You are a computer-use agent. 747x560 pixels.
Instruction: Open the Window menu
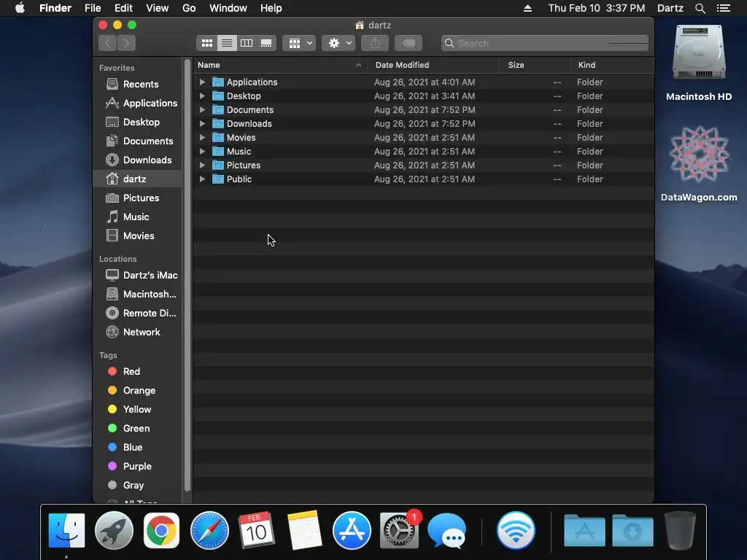pyautogui.click(x=228, y=8)
